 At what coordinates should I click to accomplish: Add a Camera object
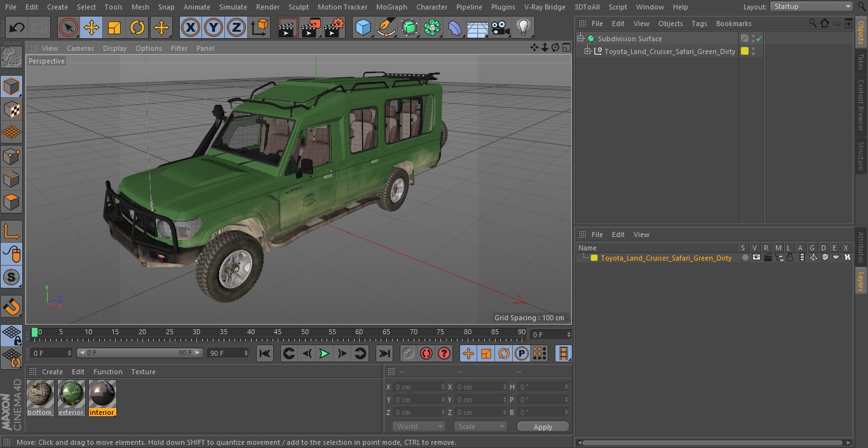500,27
